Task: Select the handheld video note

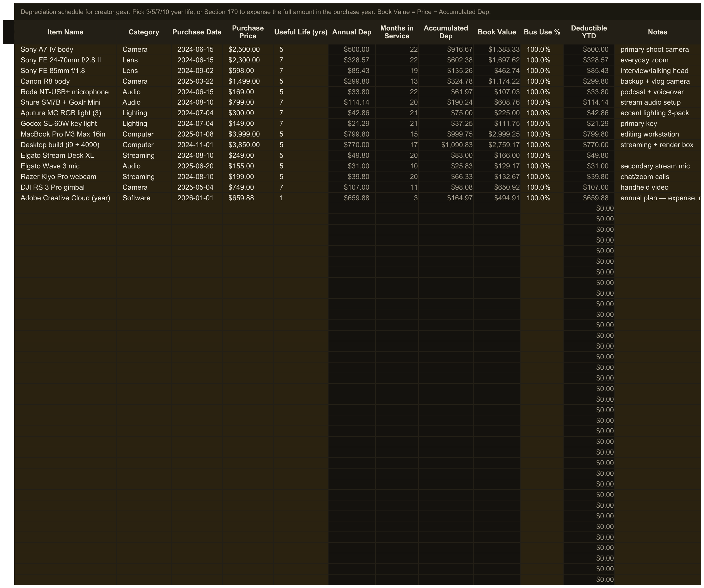Action: click(x=657, y=187)
